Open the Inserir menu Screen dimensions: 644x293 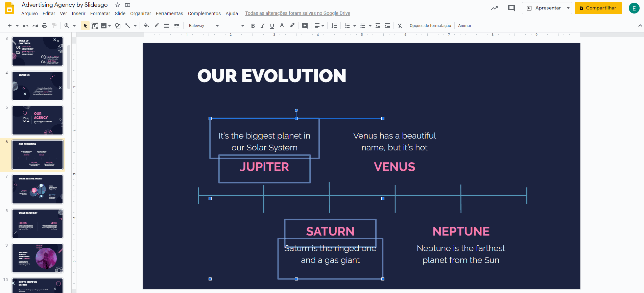pos(78,14)
